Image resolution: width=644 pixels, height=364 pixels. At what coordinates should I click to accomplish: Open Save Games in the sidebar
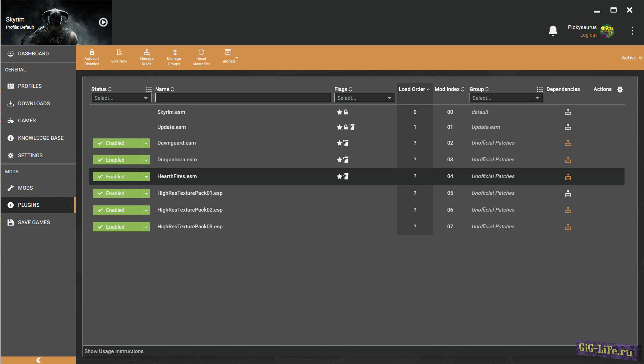[x=34, y=223]
